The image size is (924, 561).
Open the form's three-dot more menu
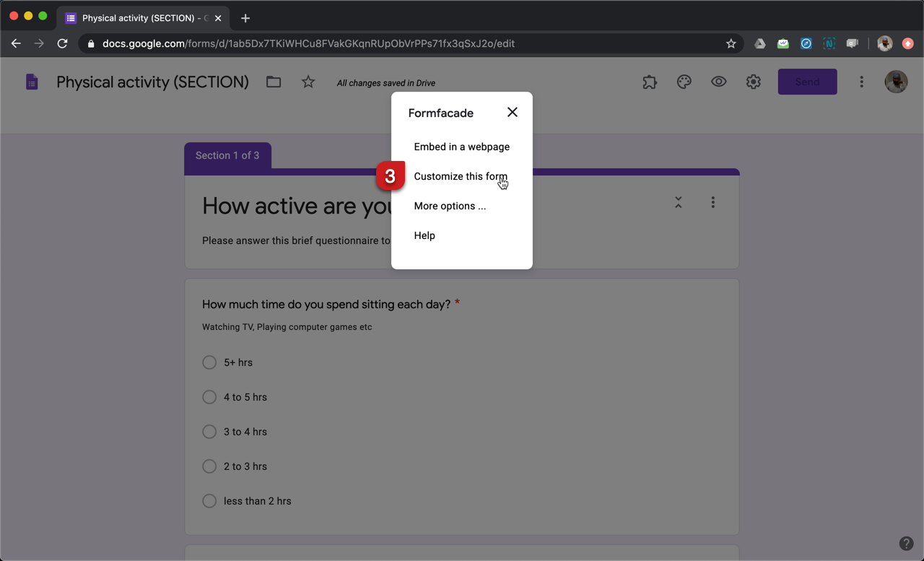coord(861,82)
